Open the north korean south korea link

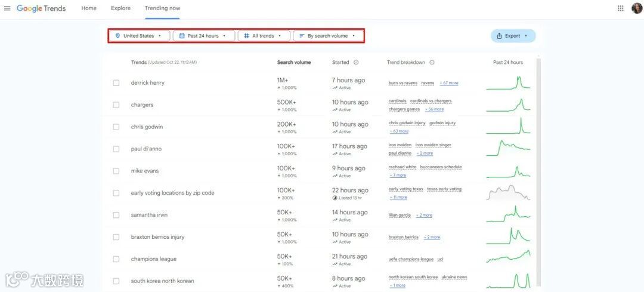point(413,277)
